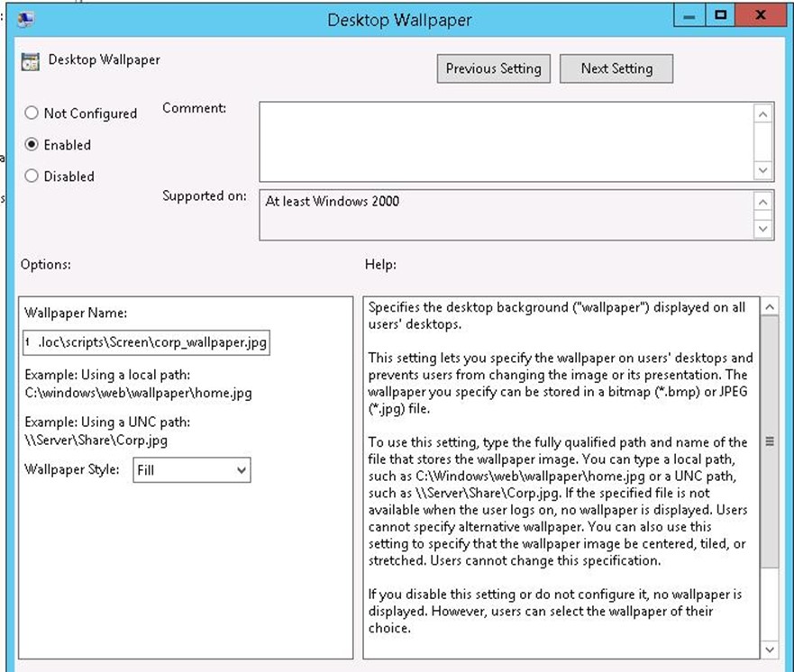Click the Desktop Wallpaper policy icon
Image resolution: width=794 pixels, height=672 pixels.
tap(32, 60)
